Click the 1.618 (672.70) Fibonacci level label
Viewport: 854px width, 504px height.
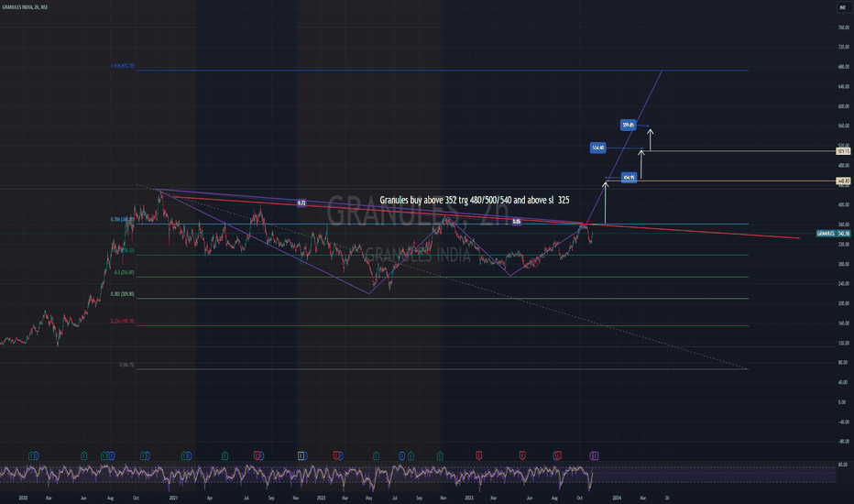pyautogui.click(x=123, y=66)
